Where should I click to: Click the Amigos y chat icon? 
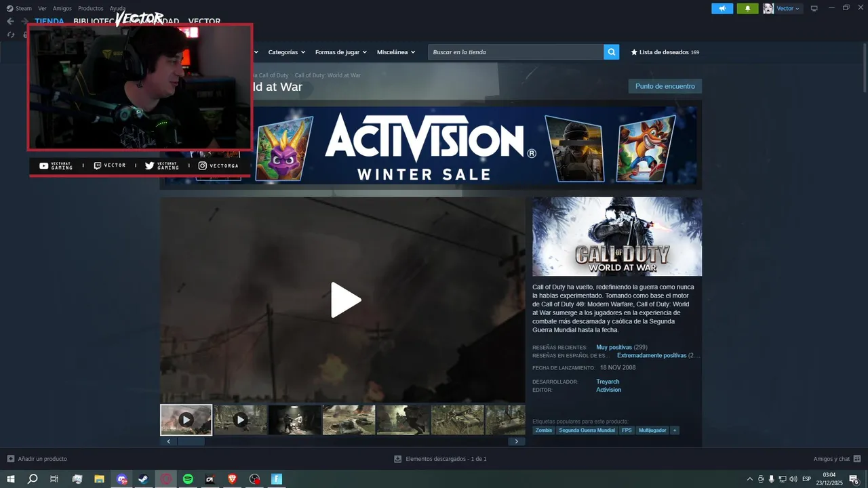[x=857, y=459]
